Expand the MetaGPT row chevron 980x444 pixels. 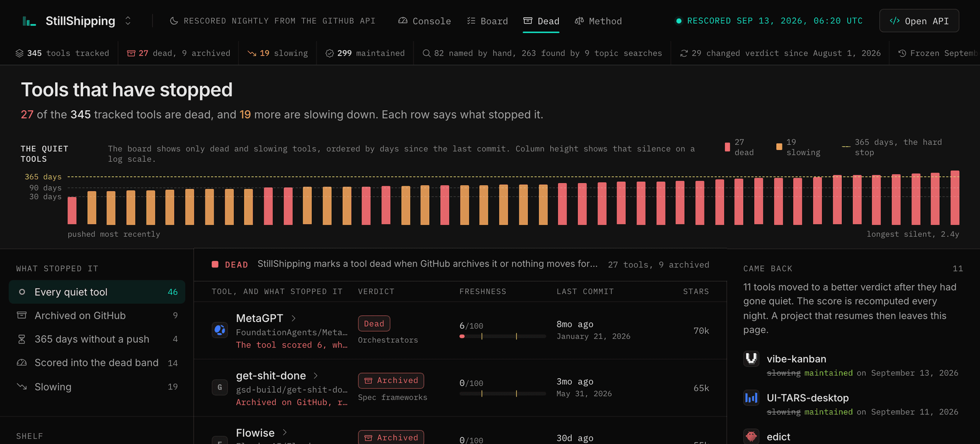click(293, 318)
